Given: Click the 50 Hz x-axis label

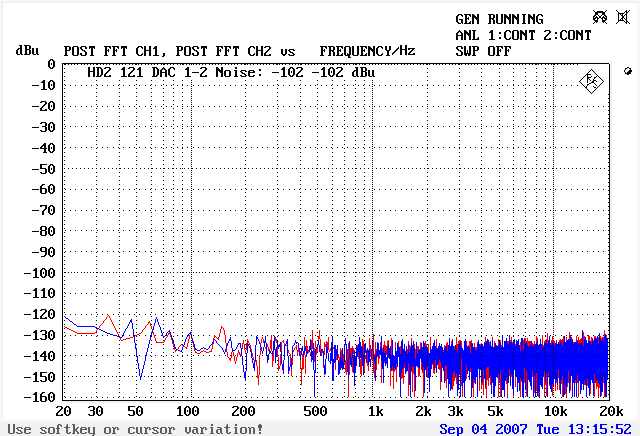Looking at the screenshot, I should pyautogui.click(x=135, y=411).
